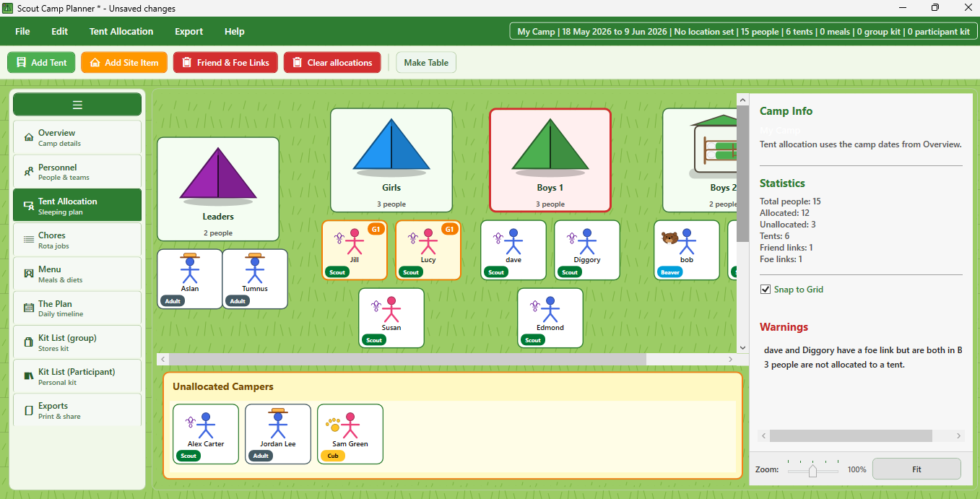Screen dimensions: 980x499
Task: Click canvas horizontal scrollbar thumb
Action: (407, 359)
